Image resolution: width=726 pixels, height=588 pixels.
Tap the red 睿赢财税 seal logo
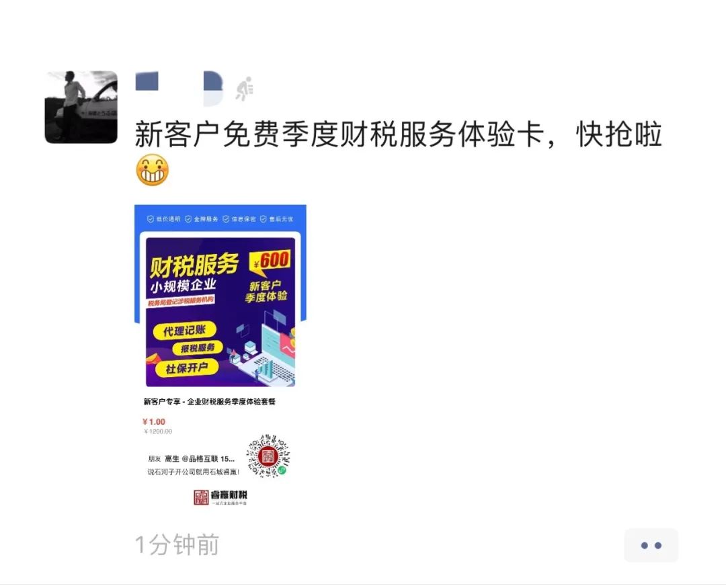(x=201, y=497)
